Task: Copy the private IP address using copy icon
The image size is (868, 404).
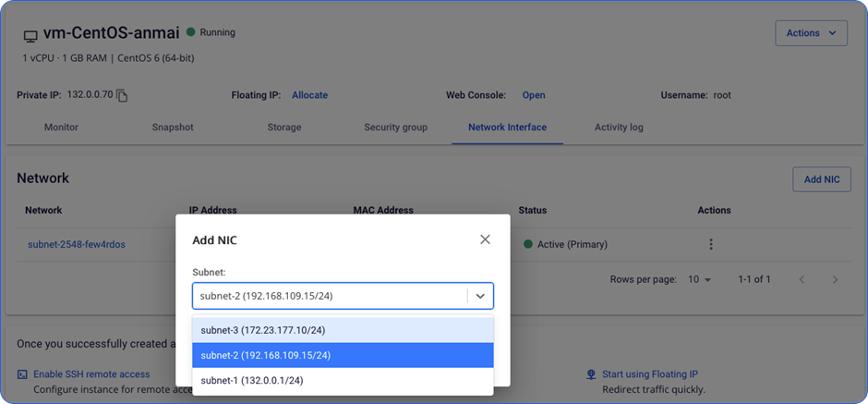Action: [122, 95]
